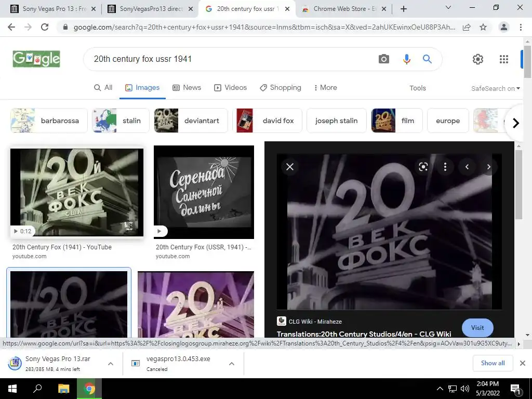Open the purple 20th Century Fox thumbnail

tap(196, 304)
